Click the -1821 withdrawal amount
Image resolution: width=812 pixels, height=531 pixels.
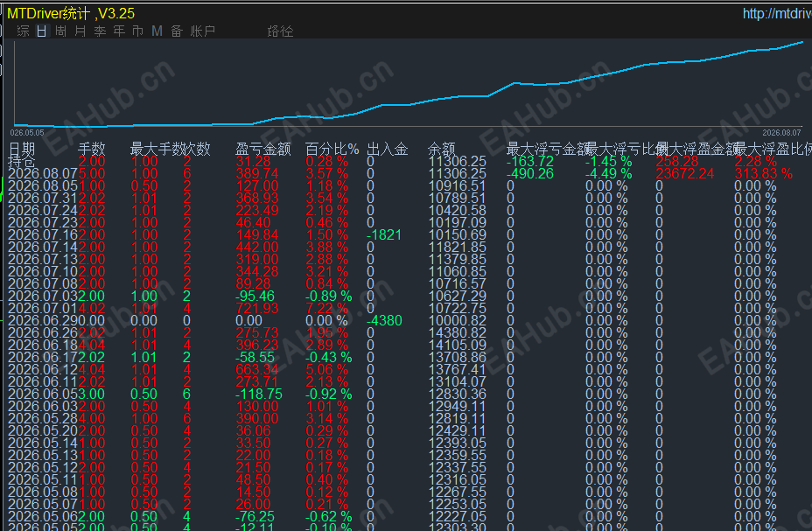(384, 235)
